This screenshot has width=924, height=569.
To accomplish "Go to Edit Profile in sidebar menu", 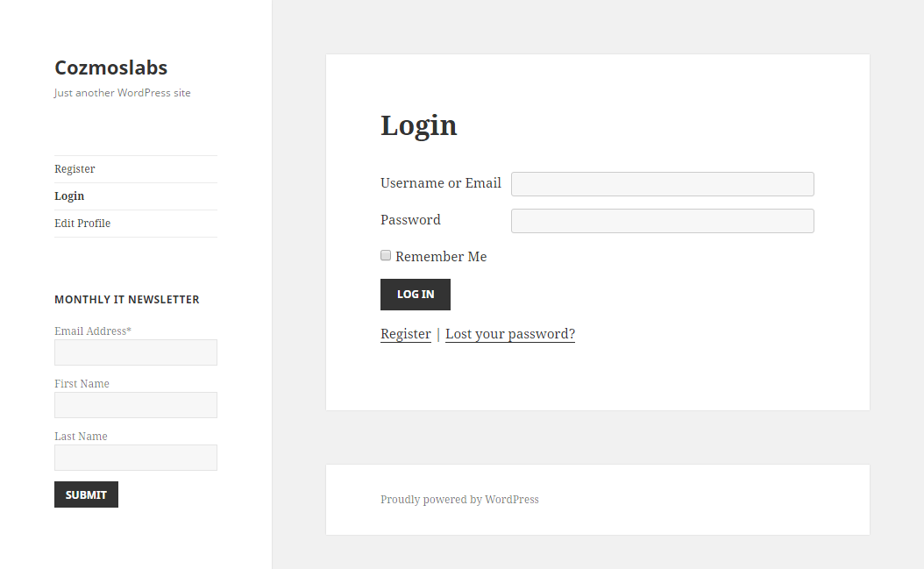I will [82, 223].
